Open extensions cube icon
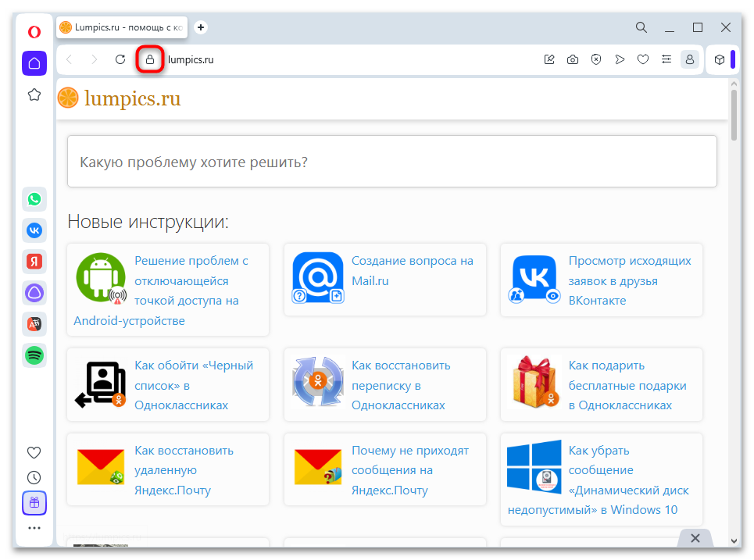The width and height of the screenshot is (754, 560). tap(720, 59)
